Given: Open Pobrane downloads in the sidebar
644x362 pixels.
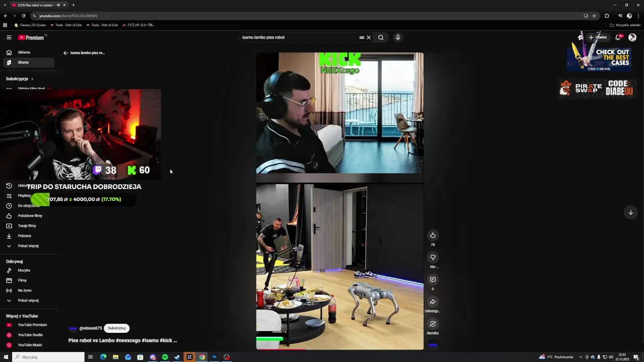Looking at the screenshot, I should coord(28,236).
